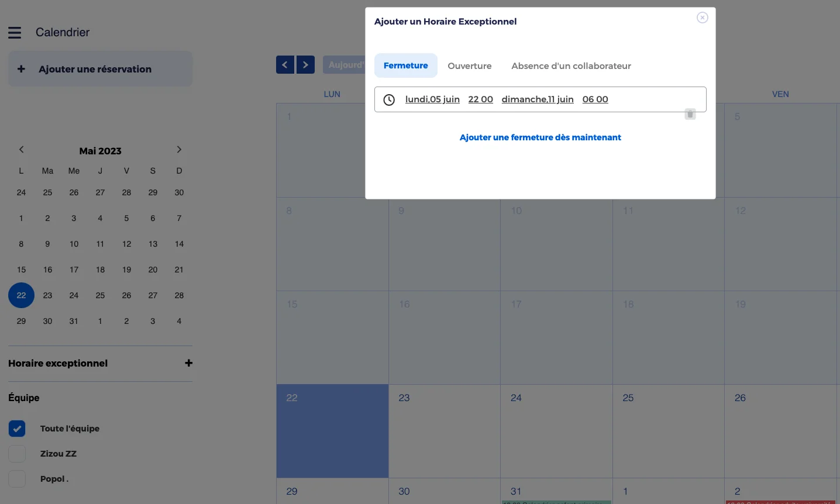Go to next period with right arrow button

305,65
